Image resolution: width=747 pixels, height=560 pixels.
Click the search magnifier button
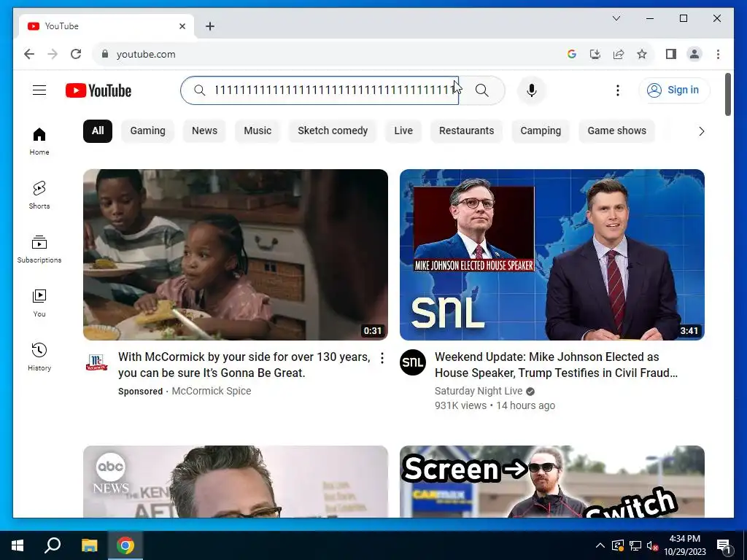[x=481, y=90]
